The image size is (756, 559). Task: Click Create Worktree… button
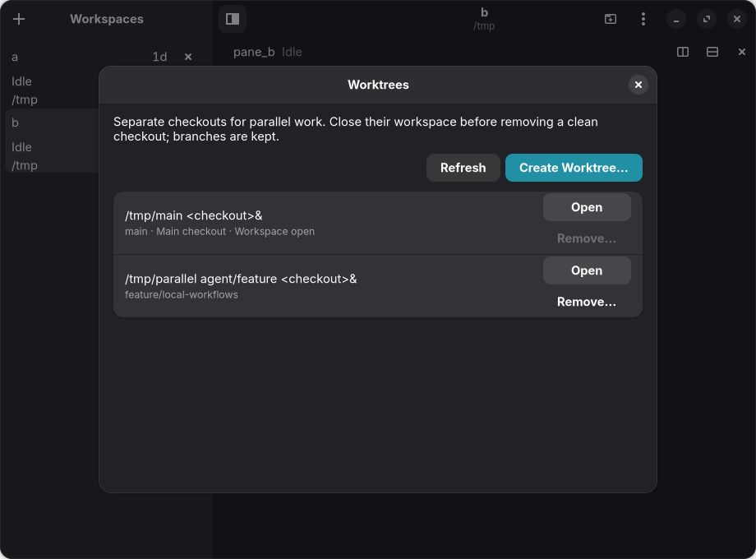point(574,168)
